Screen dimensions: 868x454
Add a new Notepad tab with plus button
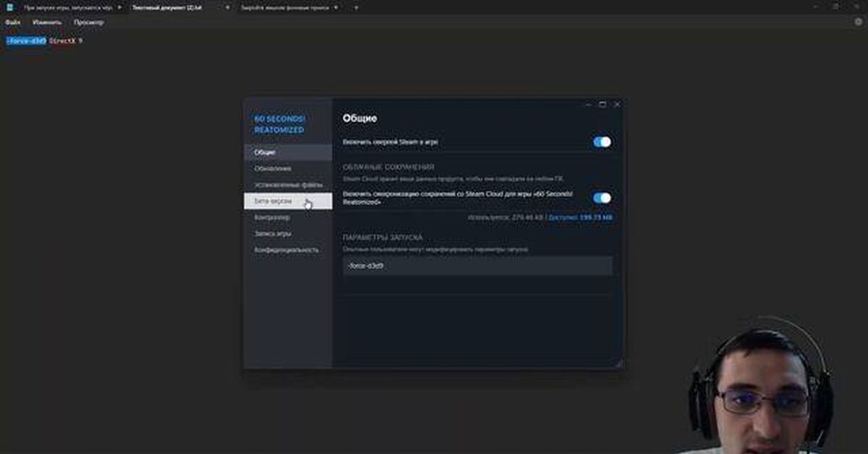[x=356, y=7]
